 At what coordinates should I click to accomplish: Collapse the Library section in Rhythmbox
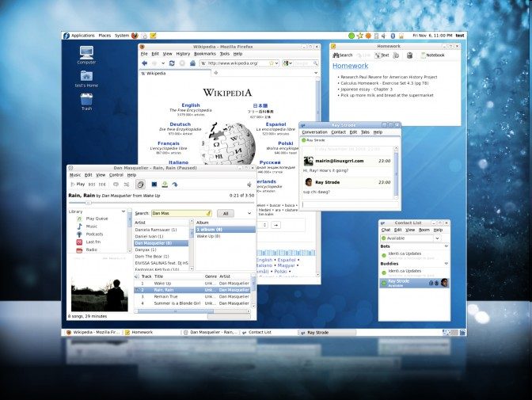[123, 211]
